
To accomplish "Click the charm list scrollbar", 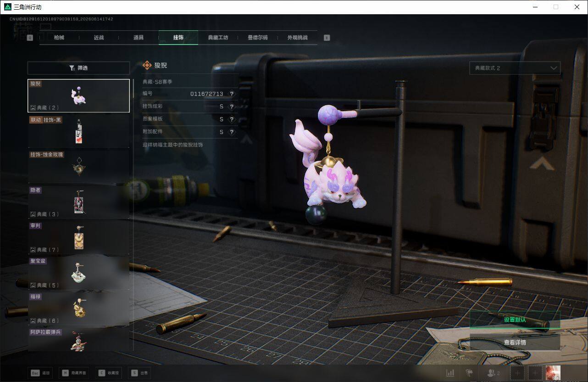I will tap(133, 88).
